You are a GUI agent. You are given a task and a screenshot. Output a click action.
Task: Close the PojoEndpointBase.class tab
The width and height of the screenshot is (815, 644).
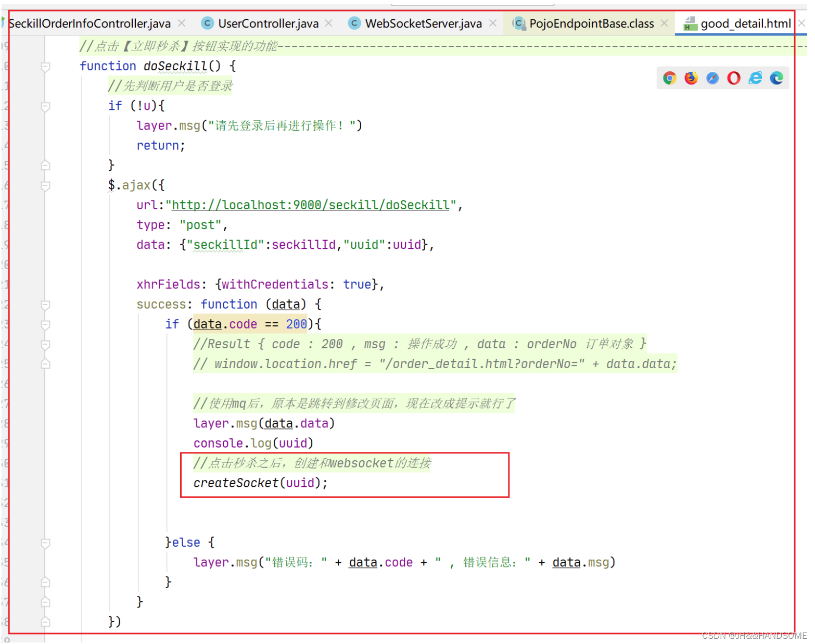tap(664, 23)
